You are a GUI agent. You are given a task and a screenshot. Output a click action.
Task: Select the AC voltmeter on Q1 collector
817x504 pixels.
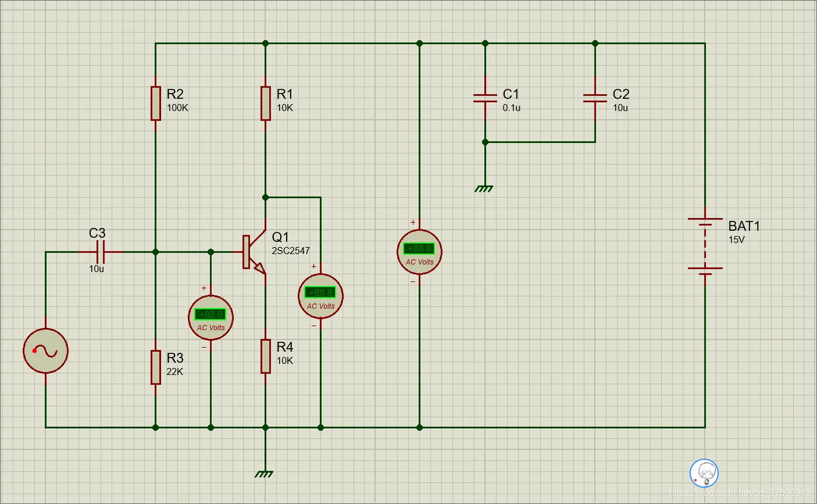320,295
